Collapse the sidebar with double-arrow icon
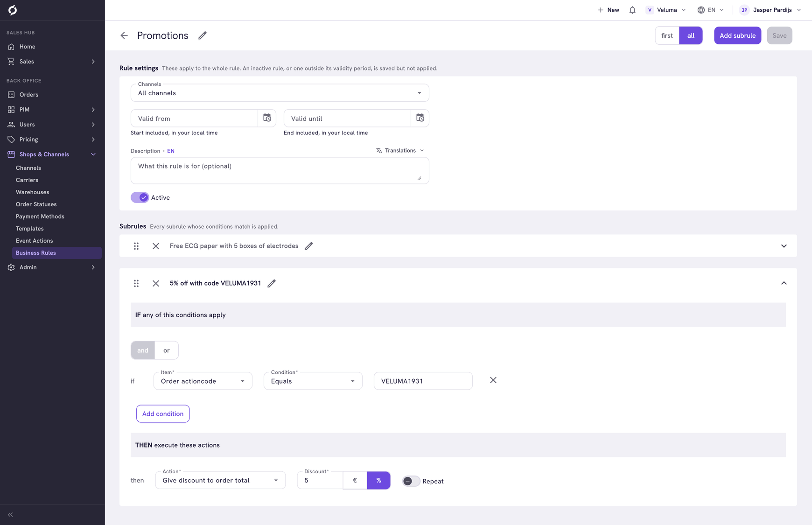The width and height of the screenshot is (812, 525). [10, 515]
